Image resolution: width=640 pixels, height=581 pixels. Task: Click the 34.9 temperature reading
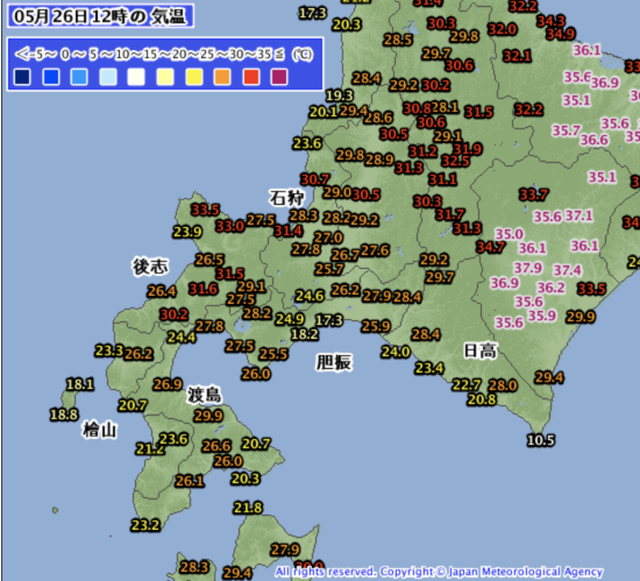point(561,33)
